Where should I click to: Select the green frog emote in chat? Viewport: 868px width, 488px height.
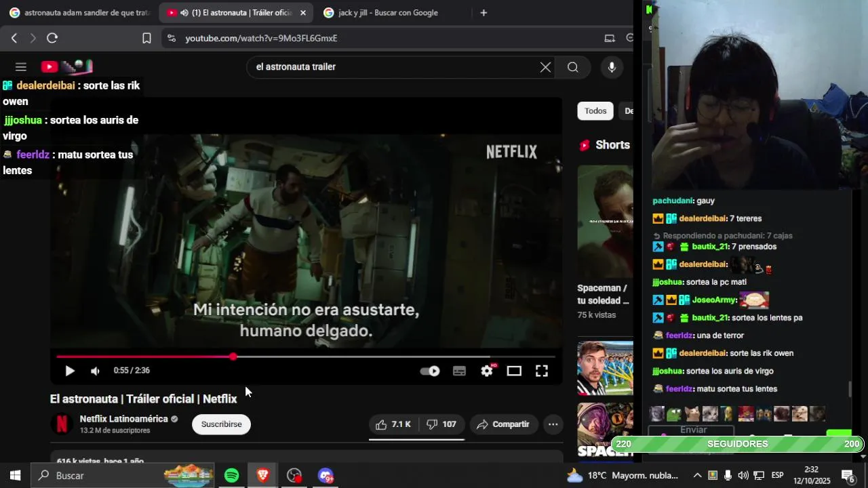pos(674,413)
